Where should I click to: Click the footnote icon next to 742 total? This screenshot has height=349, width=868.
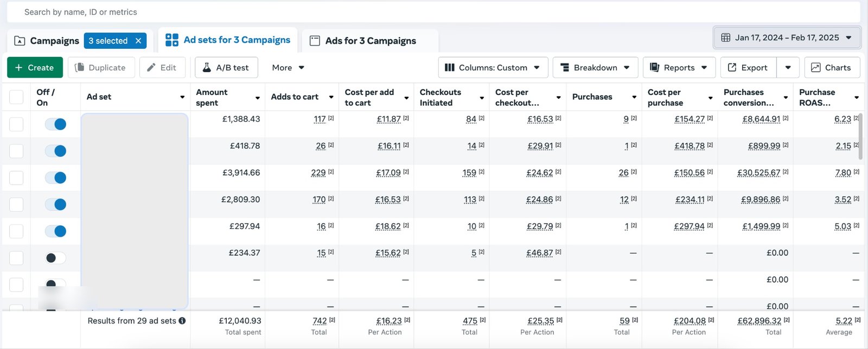tap(332, 320)
